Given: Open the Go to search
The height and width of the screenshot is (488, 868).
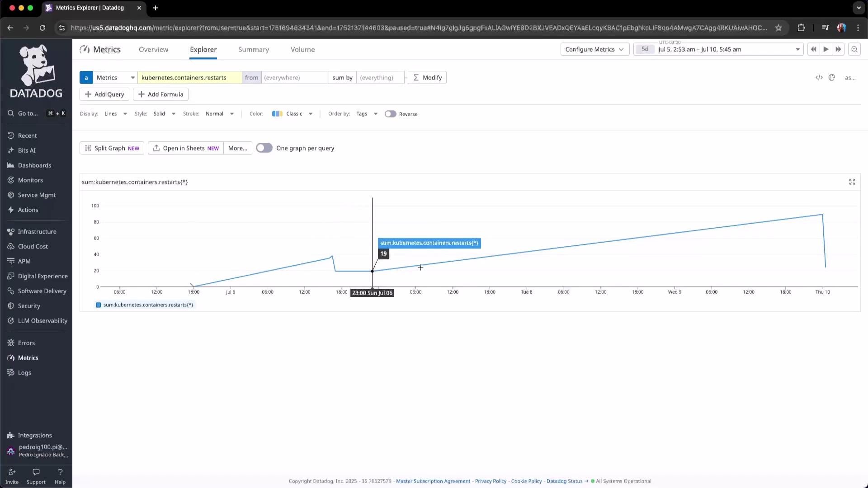Looking at the screenshot, I should (36, 113).
